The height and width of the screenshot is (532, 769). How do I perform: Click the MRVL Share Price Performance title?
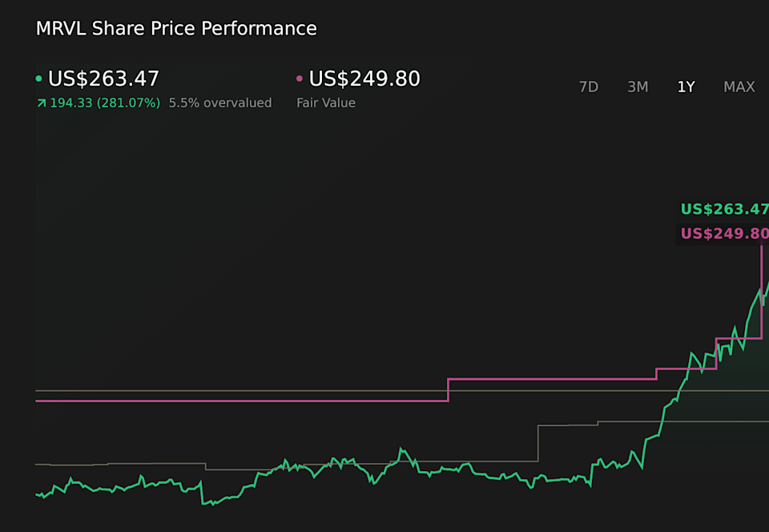coord(176,28)
